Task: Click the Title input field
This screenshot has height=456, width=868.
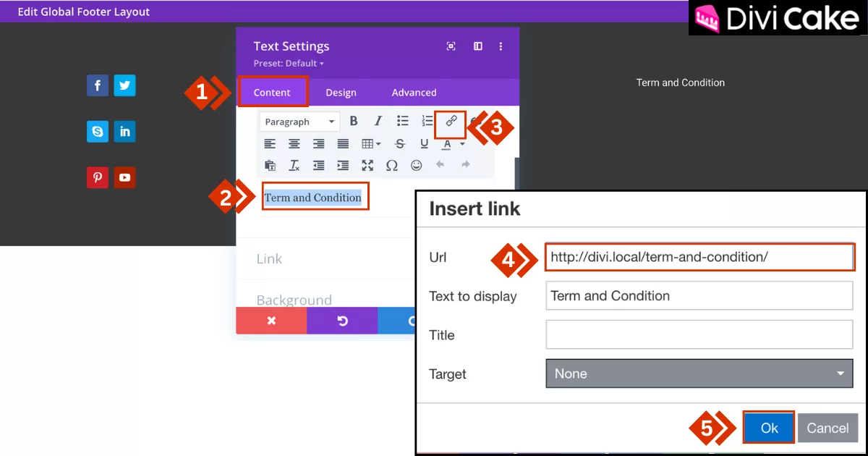Action: point(699,334)
